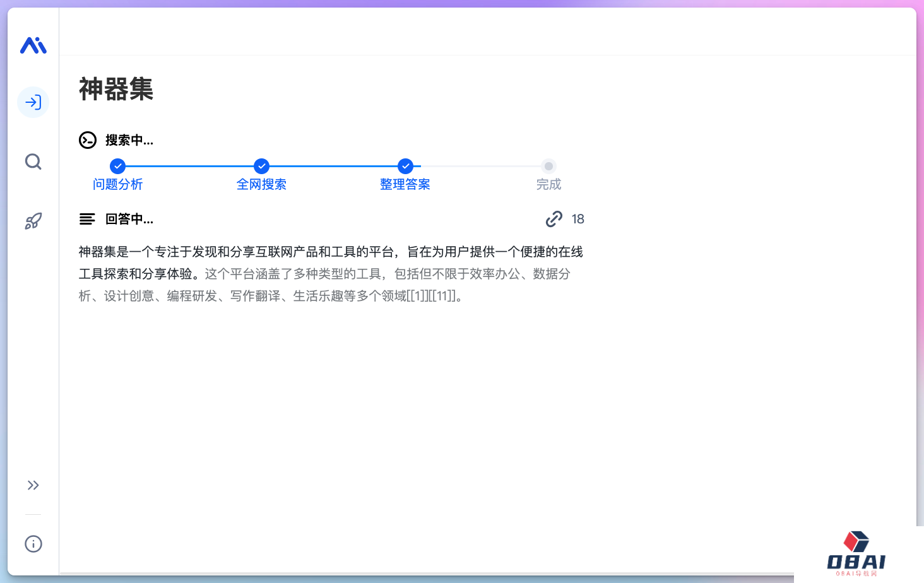Click the 整理答案 checkmark circle
The height and width of the screenshot is (583, 924).
405,166
